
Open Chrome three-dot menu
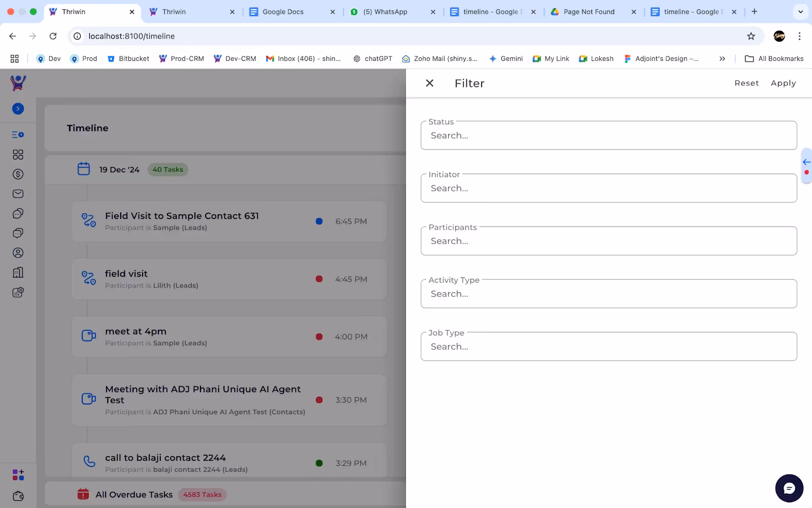[799, 36]
